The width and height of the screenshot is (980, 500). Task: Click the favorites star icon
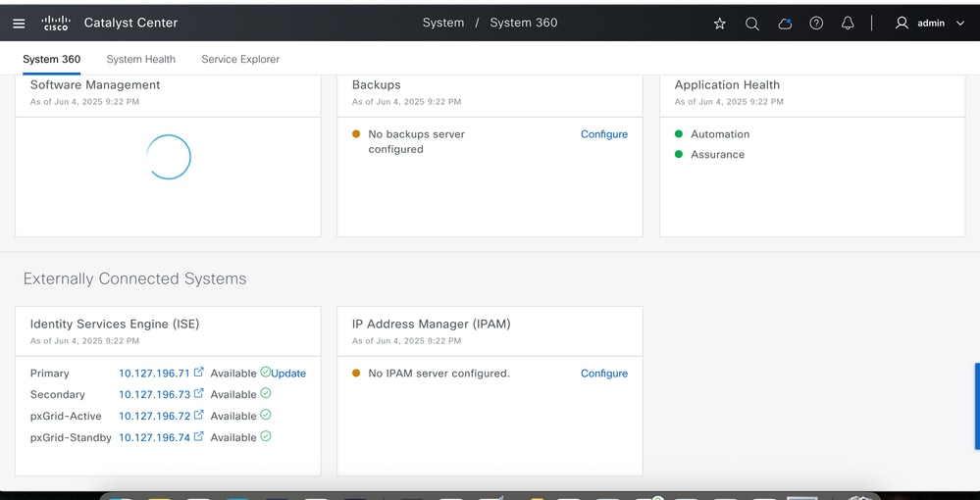[x=719, y=24]
